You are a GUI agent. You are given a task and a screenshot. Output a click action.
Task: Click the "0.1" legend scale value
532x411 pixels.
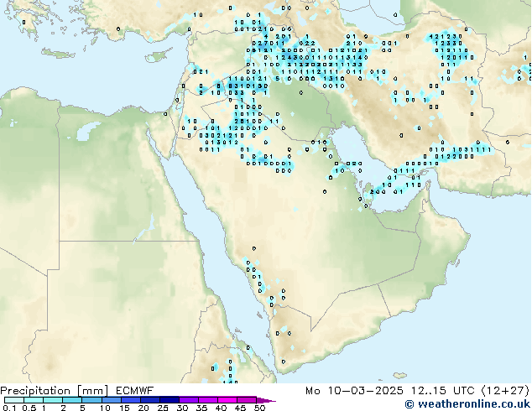[x=9, y=408]
